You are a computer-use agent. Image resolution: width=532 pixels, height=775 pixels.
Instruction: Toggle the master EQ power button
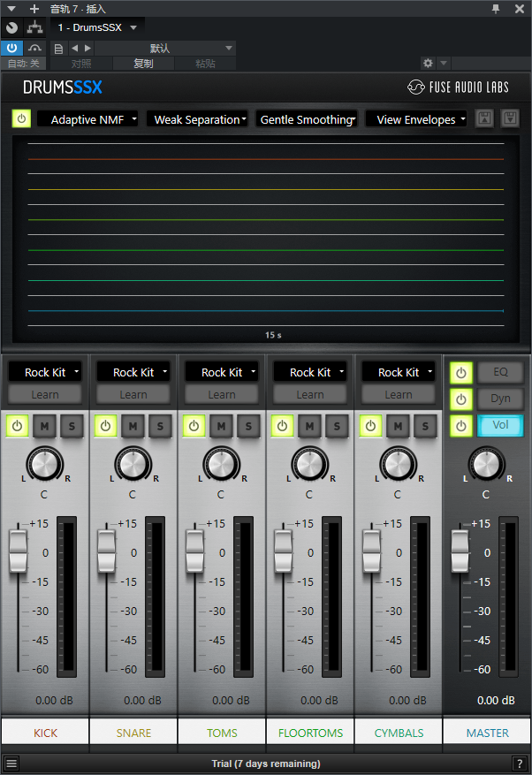460,373
